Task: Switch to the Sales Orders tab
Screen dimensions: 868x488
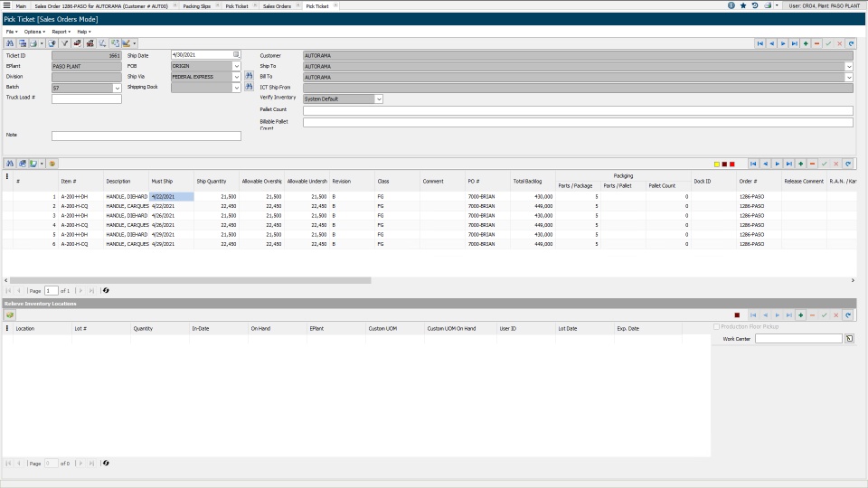Action: 277,6
